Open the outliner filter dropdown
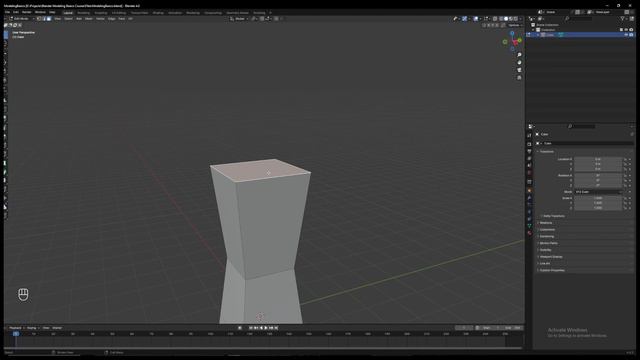This screenshot has width=640, height=360. tap(623, 19)
